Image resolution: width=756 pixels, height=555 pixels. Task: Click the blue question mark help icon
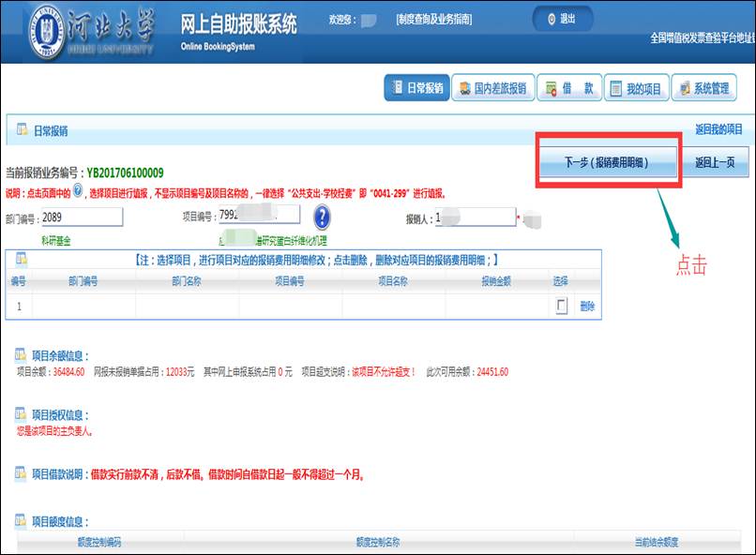(322, 217)
